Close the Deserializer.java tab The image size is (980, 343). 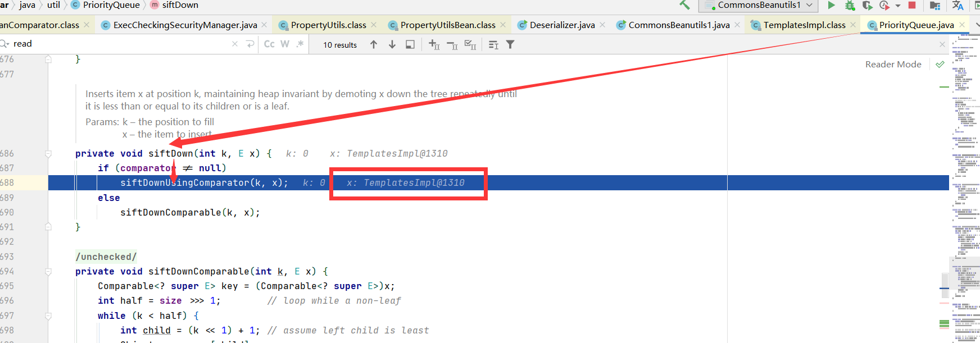602,25
